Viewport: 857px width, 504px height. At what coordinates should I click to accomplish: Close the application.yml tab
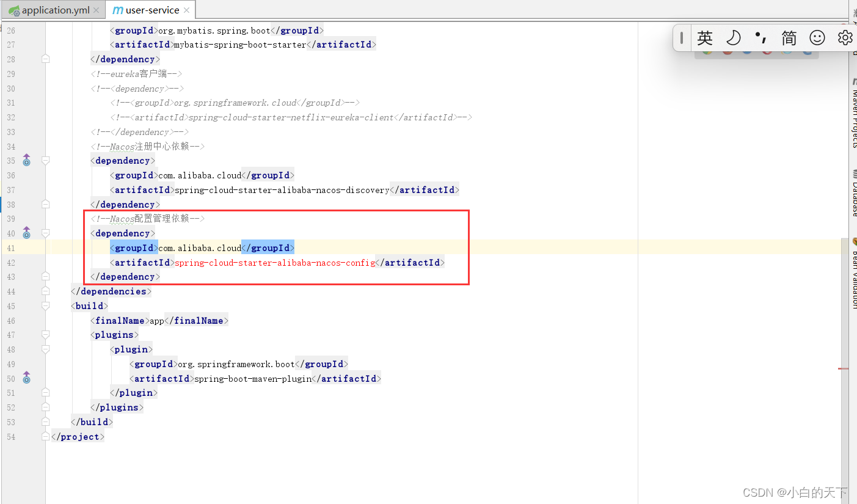[97, 10]
